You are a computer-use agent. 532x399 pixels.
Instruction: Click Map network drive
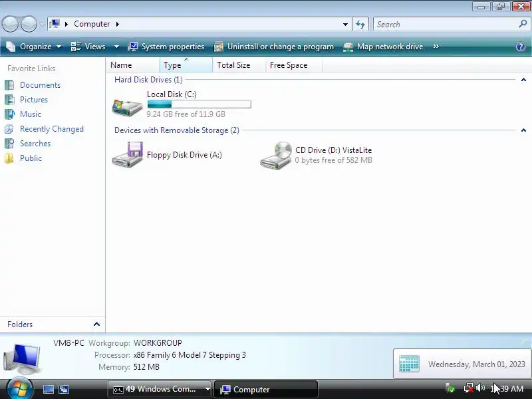384,47
